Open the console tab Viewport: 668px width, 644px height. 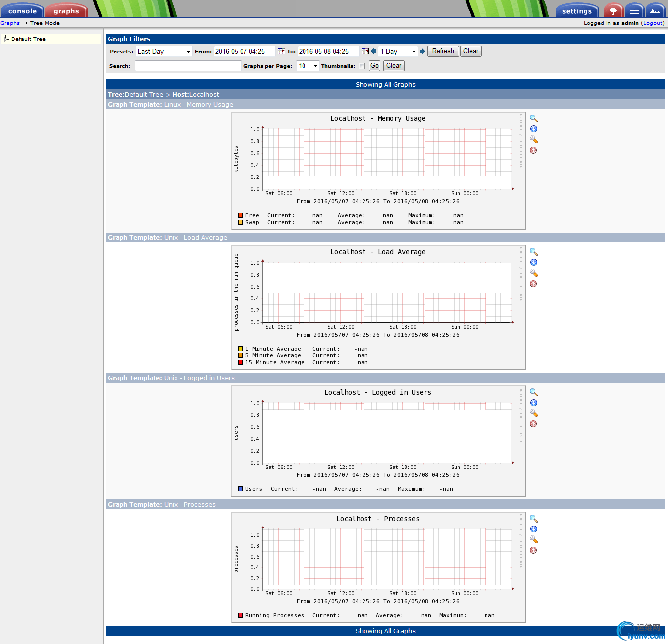pyautogui.click(x=22, y=11)
